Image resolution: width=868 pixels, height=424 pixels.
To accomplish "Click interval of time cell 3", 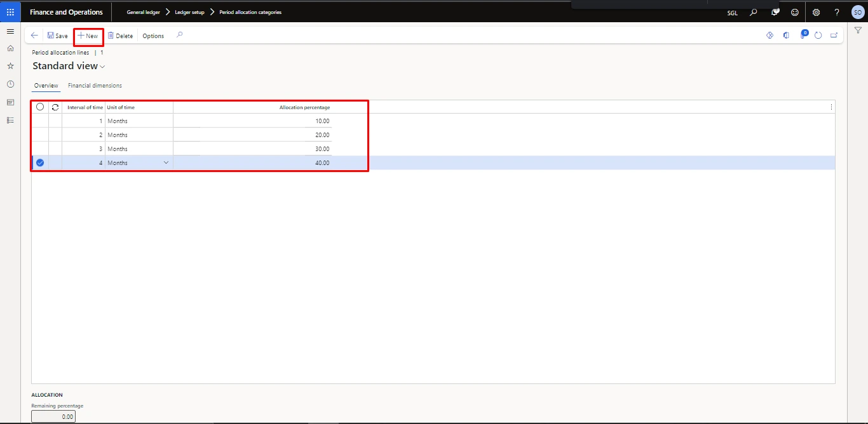I will pyautogui.click(x=83, y=149).
